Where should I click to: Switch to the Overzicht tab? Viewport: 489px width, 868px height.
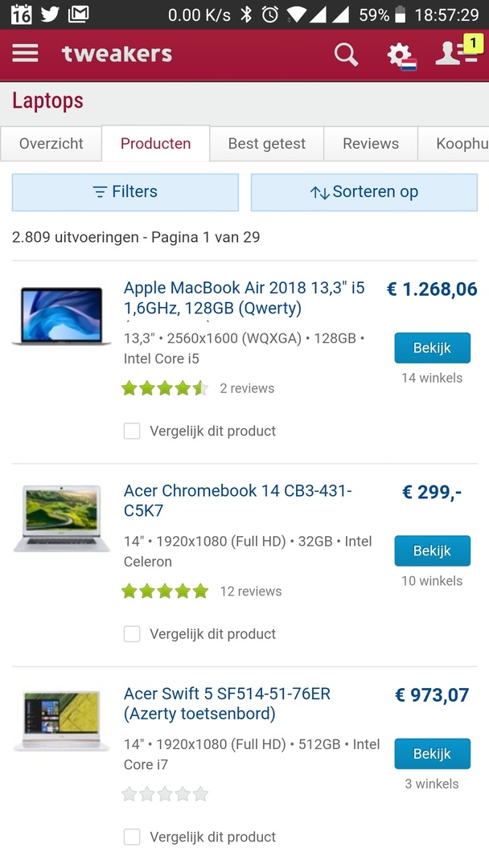51,144
